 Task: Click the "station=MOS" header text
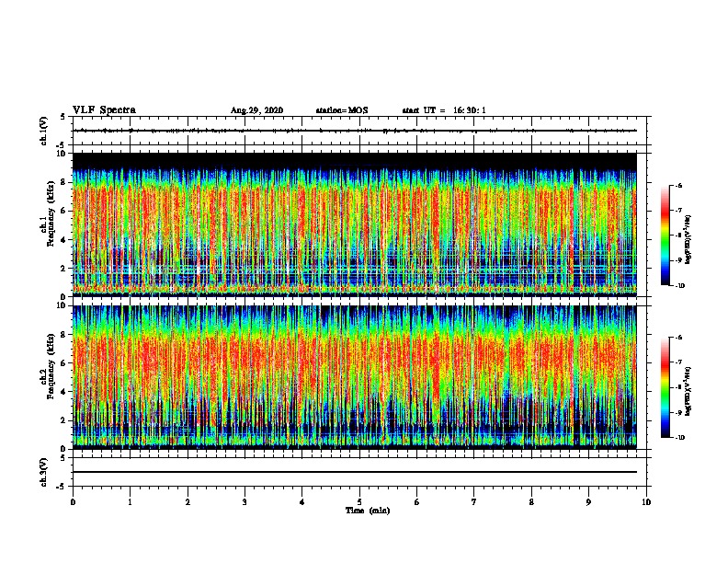(x=342, y=110)
